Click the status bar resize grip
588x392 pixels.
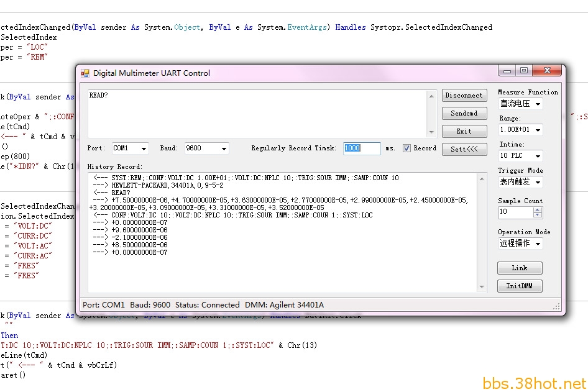coord(556,306)
